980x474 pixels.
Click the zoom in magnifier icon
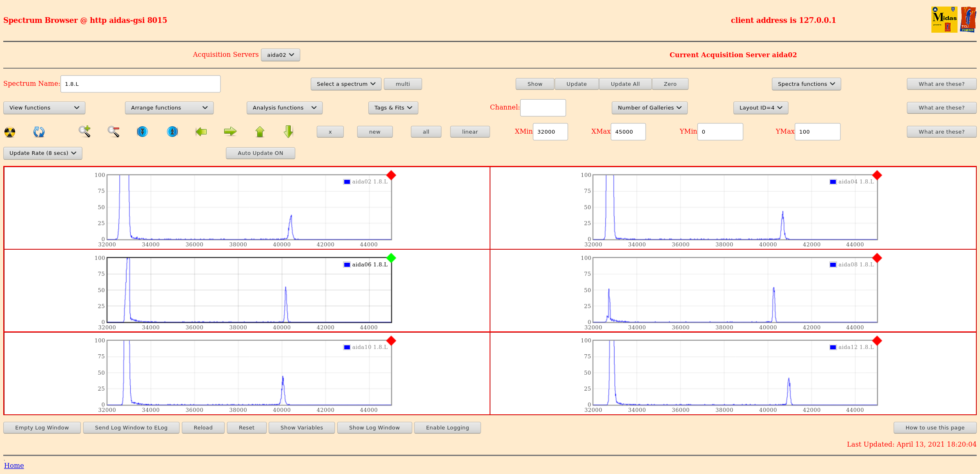coord(85,131)
